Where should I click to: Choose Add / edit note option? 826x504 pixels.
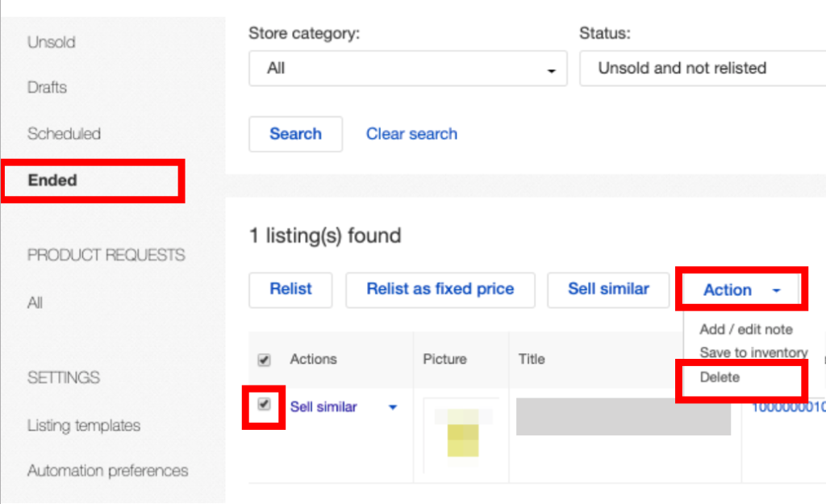tap(746, 329)
